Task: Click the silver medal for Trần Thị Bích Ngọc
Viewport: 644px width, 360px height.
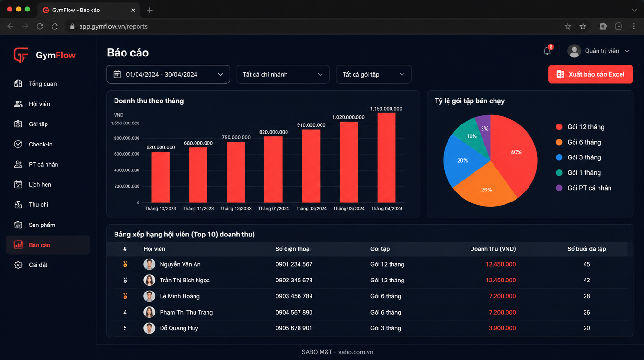Action: pyautogui.click(x=125, y=280)
